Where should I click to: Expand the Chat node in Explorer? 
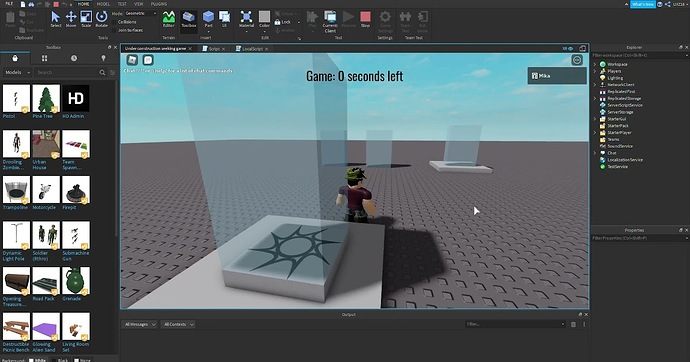pos(595,153)
